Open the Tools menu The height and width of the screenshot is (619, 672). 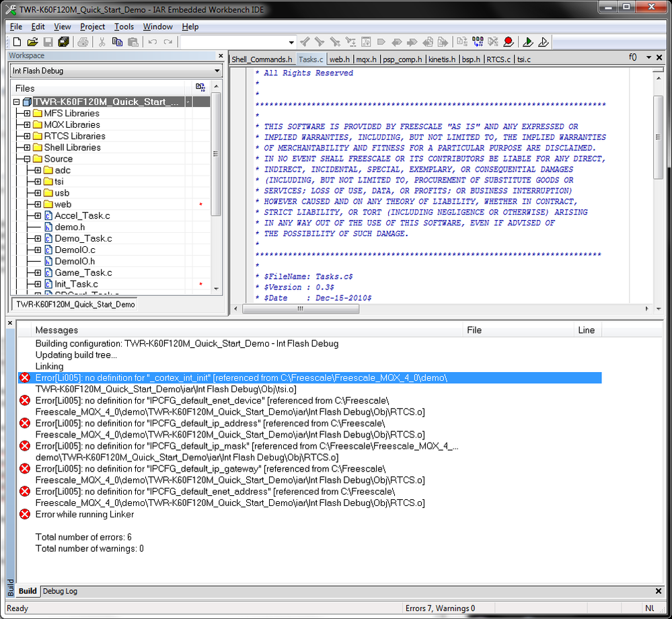coord(124,27)
